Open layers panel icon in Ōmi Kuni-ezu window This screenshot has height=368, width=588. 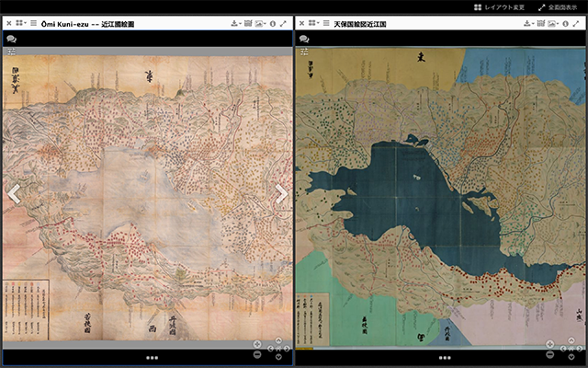coord(248,23)
